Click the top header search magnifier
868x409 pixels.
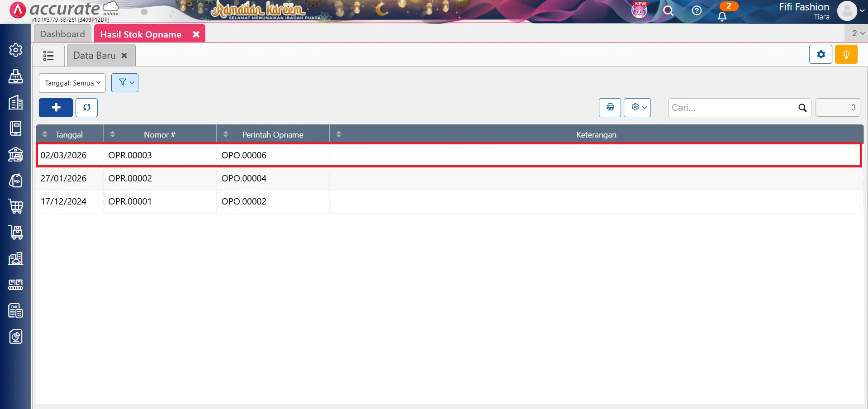668,10
